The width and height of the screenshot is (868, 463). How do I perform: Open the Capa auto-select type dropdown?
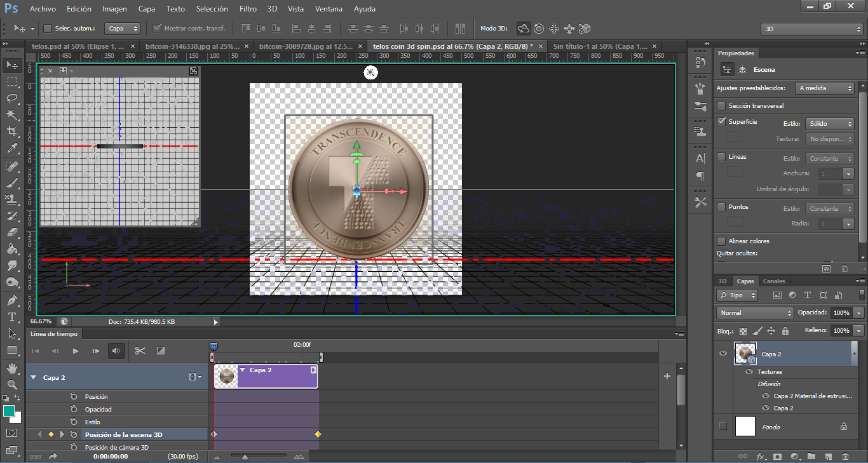pos(123,29)
